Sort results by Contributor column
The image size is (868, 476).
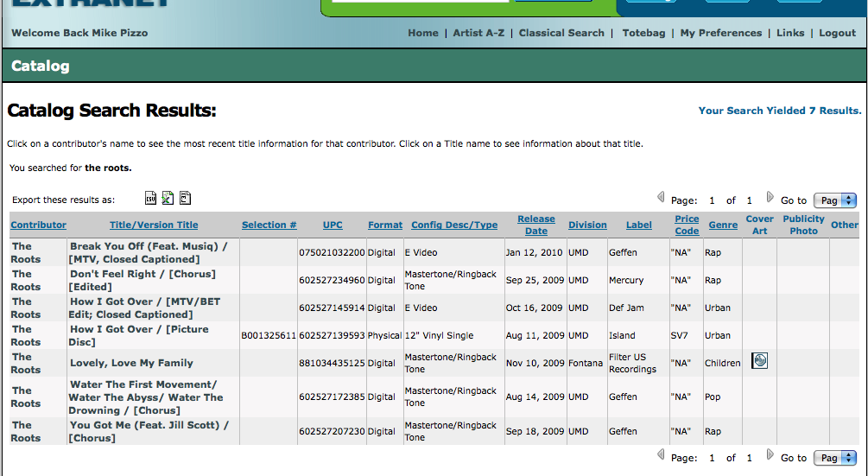click(38, 225)
